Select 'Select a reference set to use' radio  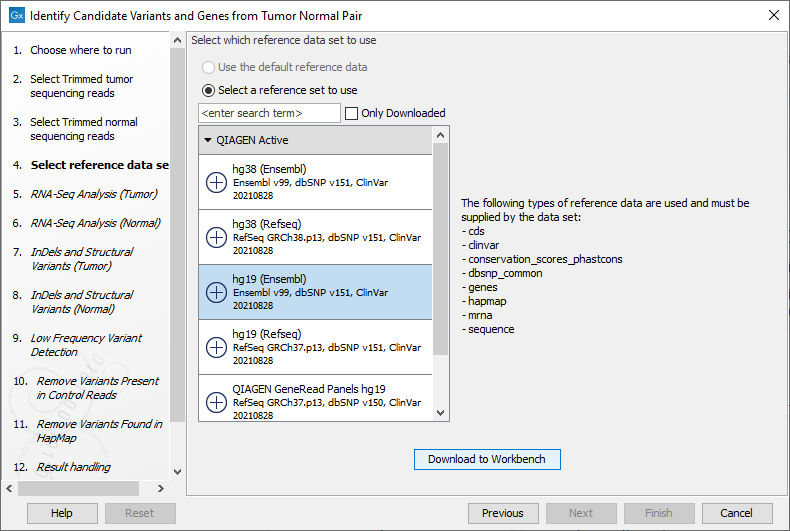pyautogui.click(x=208, y=91)
